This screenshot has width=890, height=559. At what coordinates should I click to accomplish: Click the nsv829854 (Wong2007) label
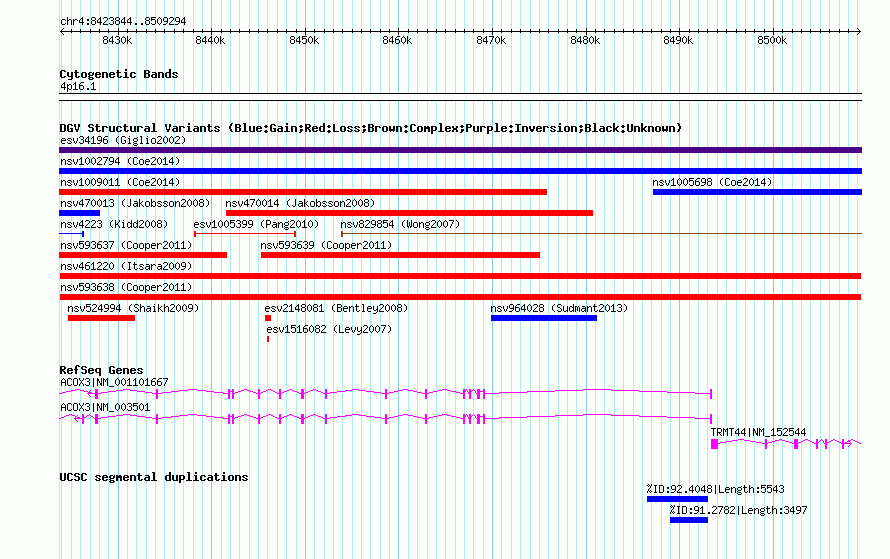(x=400, y=224)
